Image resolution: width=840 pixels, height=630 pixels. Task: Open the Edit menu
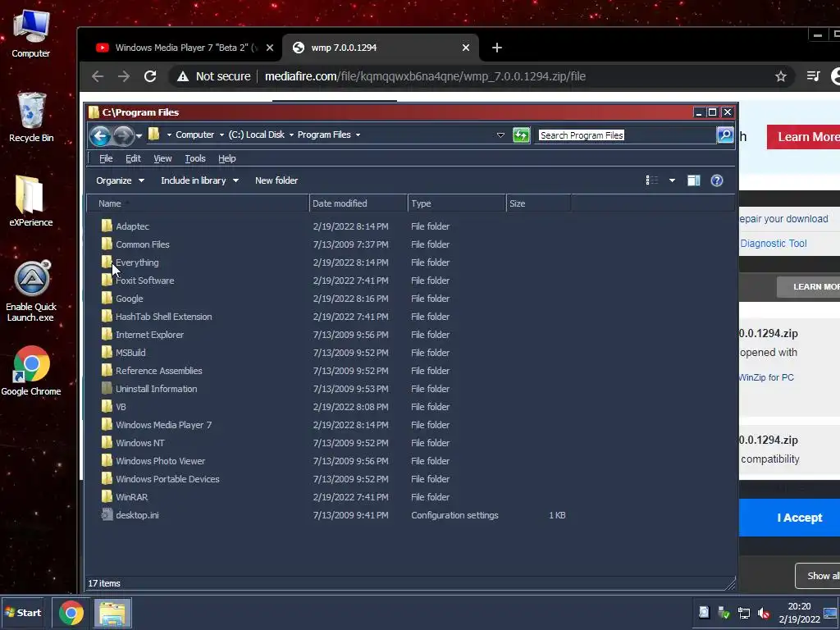point(133,158)
